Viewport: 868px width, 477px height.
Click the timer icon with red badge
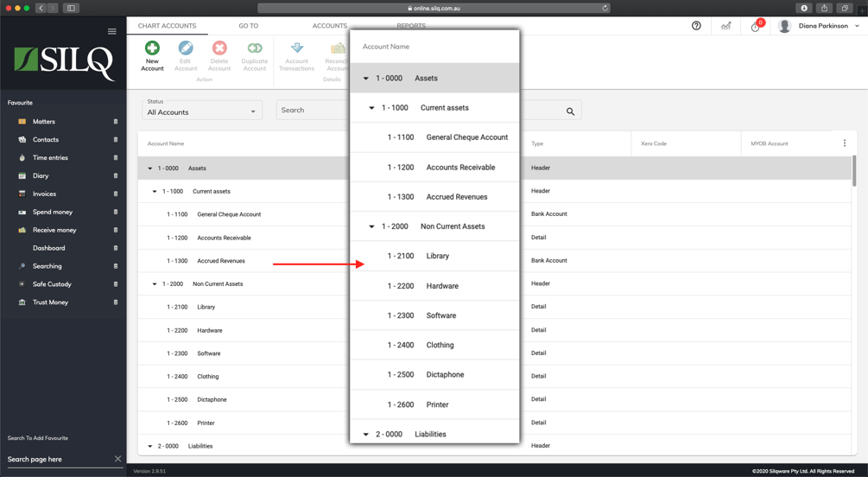pyautogui.click(x=756, y=27)
